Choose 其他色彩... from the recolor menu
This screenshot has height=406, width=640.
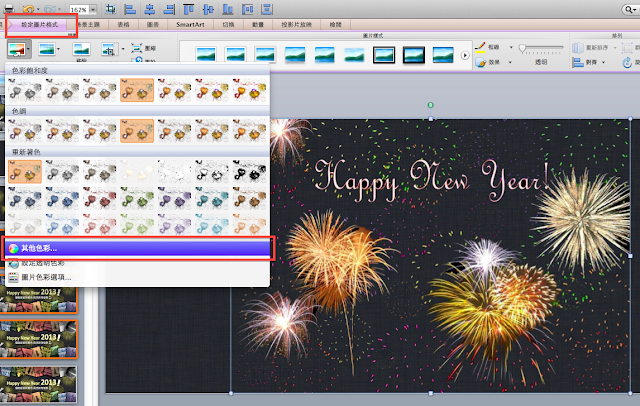138,248
